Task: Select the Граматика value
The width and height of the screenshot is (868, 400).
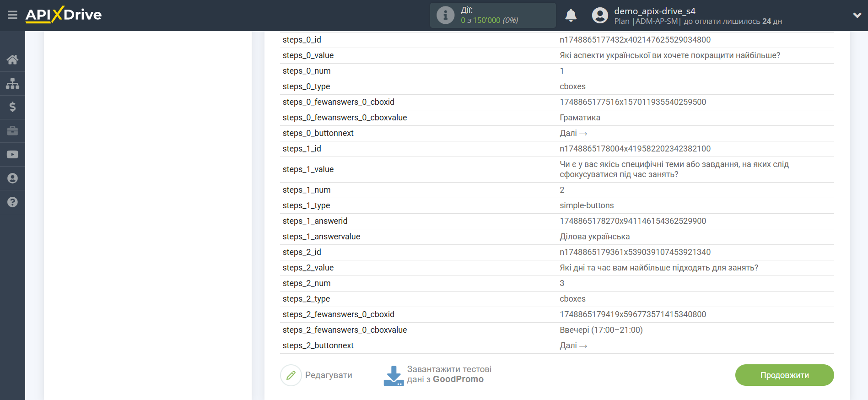Action: pyautogui.click(x=580, y=118)
